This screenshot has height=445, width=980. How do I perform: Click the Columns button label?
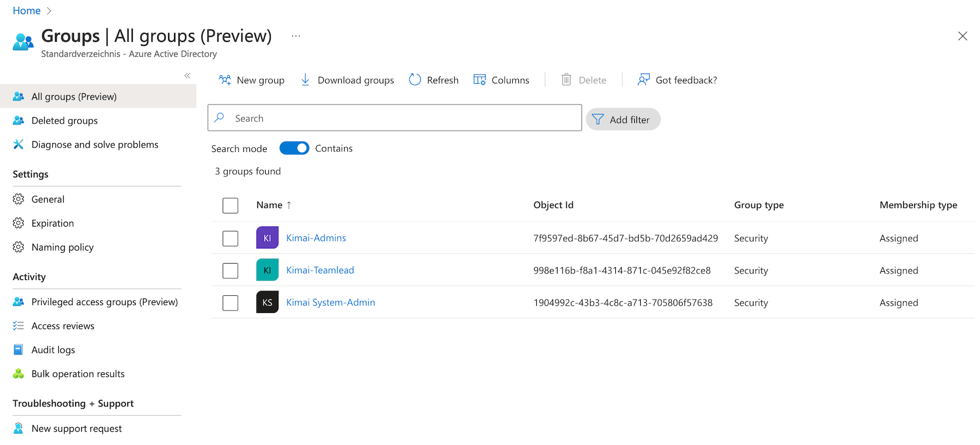tap(510, 80)
